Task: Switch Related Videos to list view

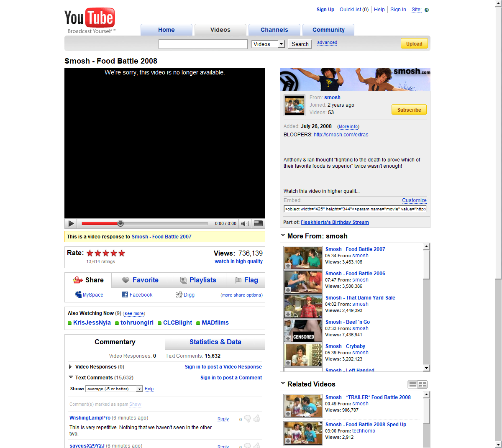Action: tap(413, 384)
